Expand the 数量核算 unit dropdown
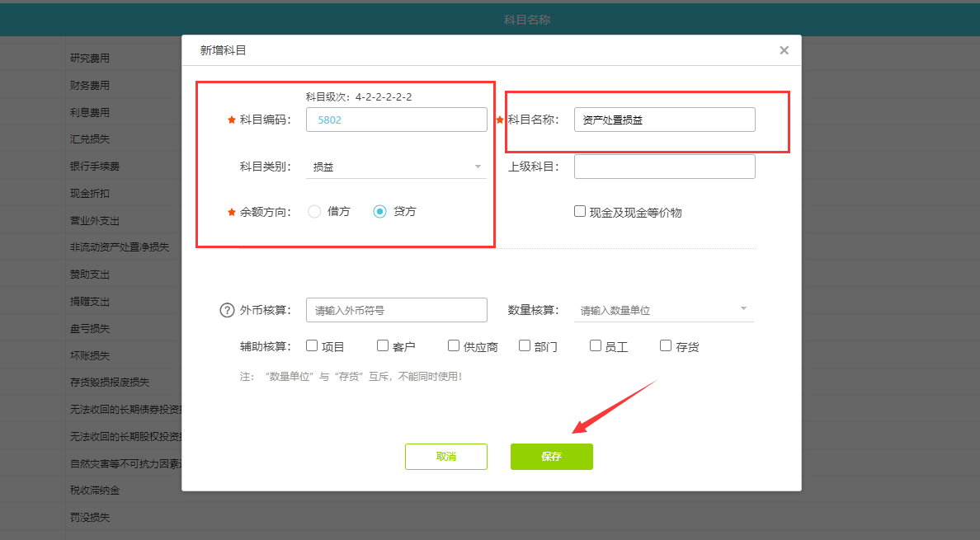 point(664,310)
